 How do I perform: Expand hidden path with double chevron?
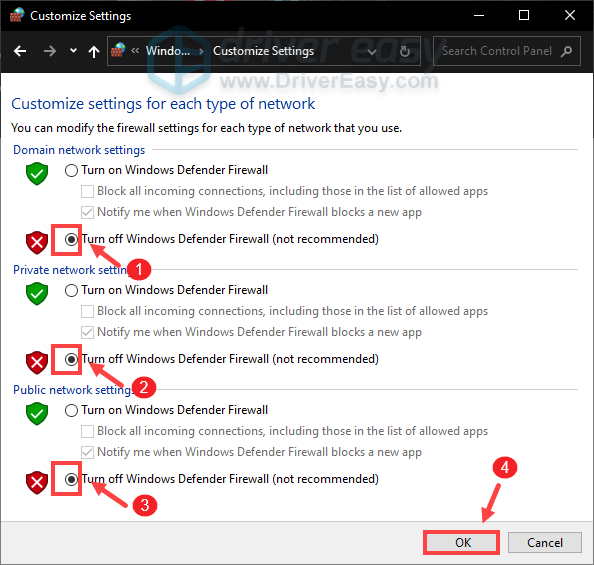pos(135,50)
